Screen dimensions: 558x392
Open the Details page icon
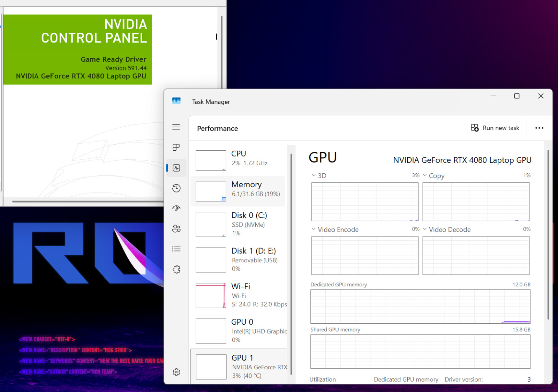click(176, 249)
